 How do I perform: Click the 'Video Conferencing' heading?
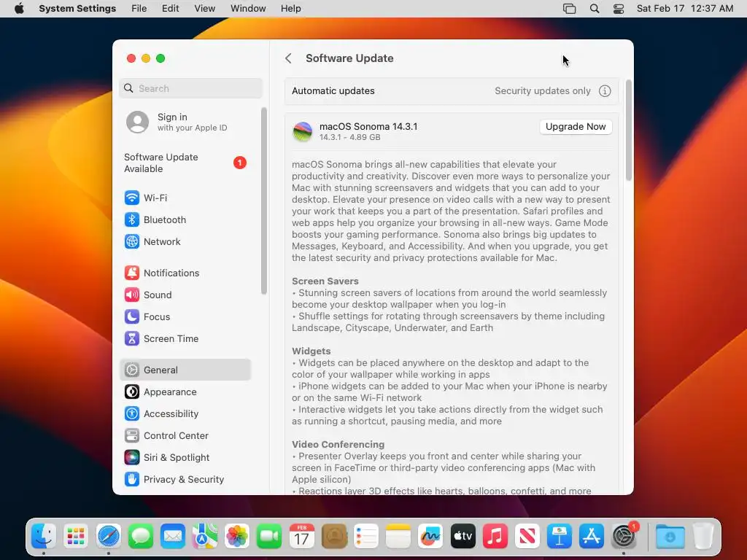tap(338, 444)
